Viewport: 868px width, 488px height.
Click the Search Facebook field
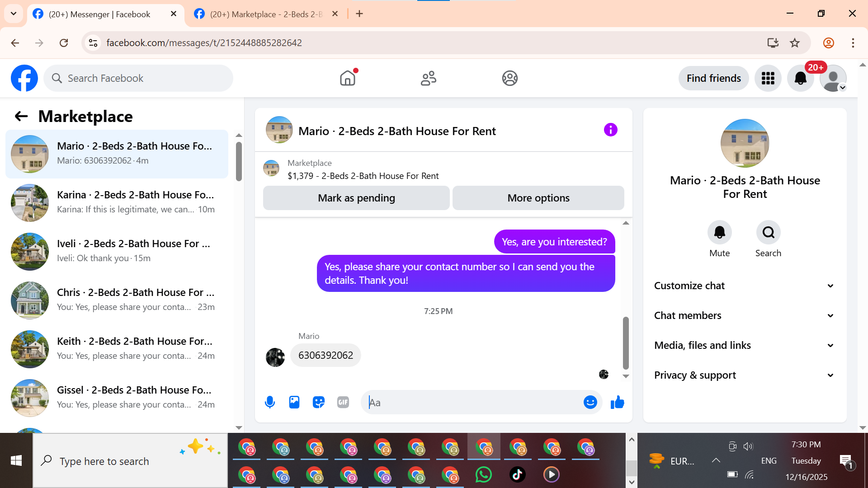[138, 78]
